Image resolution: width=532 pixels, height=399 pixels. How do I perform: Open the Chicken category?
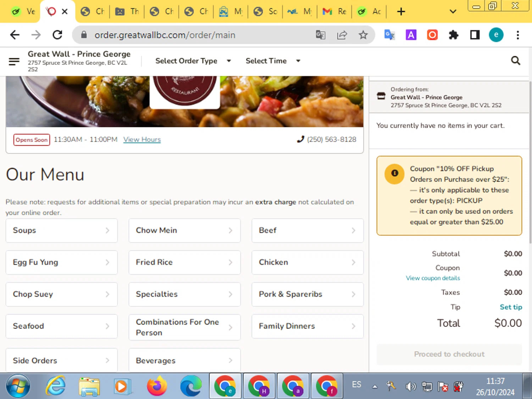pyautogui.click(x=307, y=262)
